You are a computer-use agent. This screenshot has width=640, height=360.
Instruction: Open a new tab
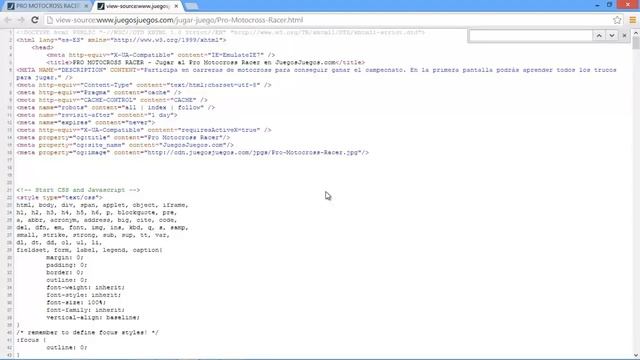(x=191, y=6)
